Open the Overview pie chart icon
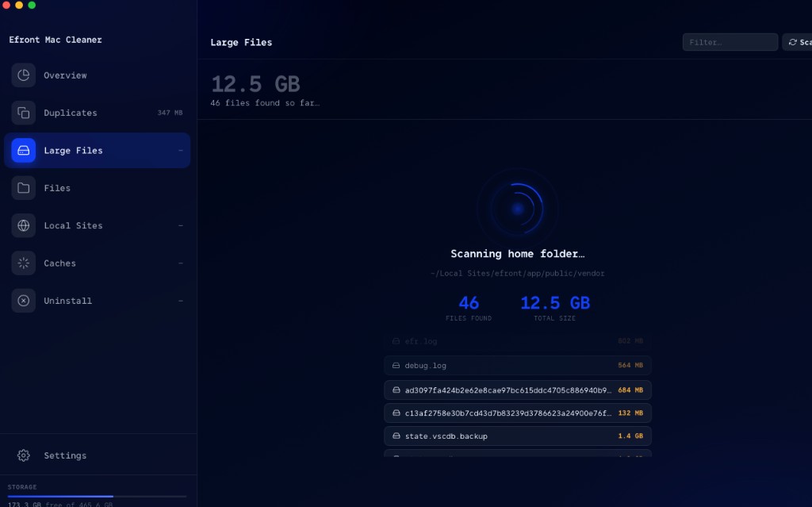 (23, 75)
